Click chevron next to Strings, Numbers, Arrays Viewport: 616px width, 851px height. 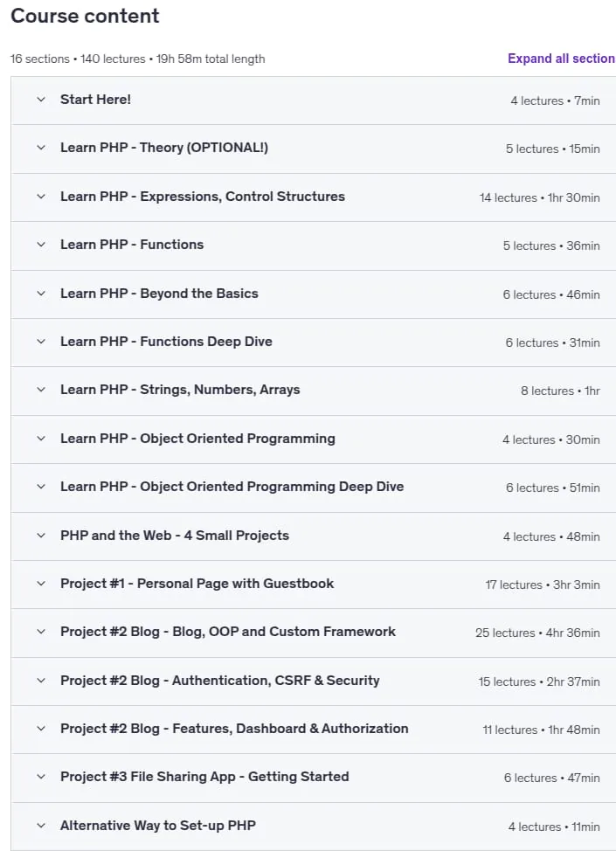pyautogui.click(x=41, y=390)
